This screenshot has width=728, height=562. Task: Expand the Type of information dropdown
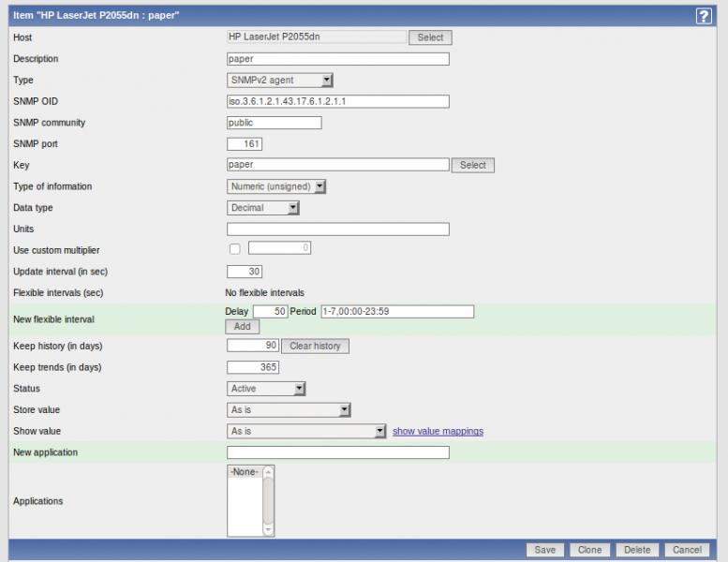point(276,186)
